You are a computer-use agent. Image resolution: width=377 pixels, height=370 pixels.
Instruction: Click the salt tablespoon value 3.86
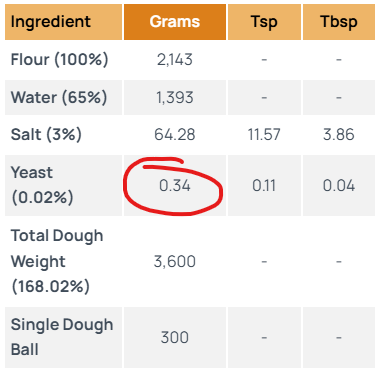tap(339, 135)
